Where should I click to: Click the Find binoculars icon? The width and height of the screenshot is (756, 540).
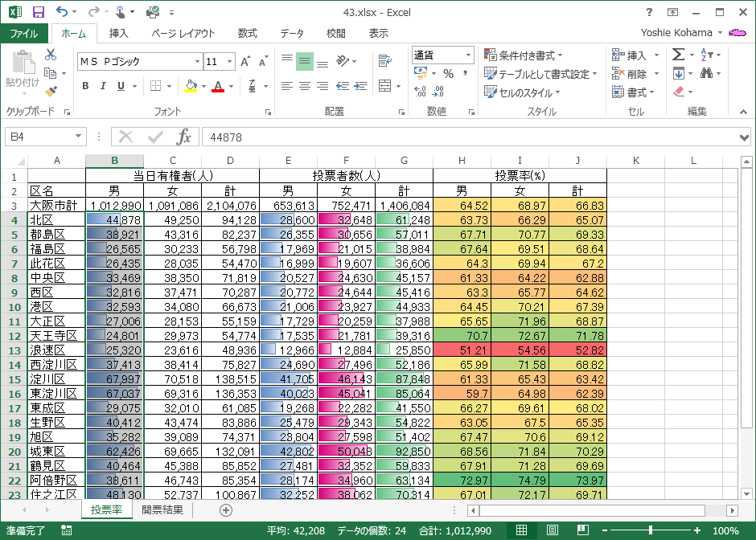(706, 73)
